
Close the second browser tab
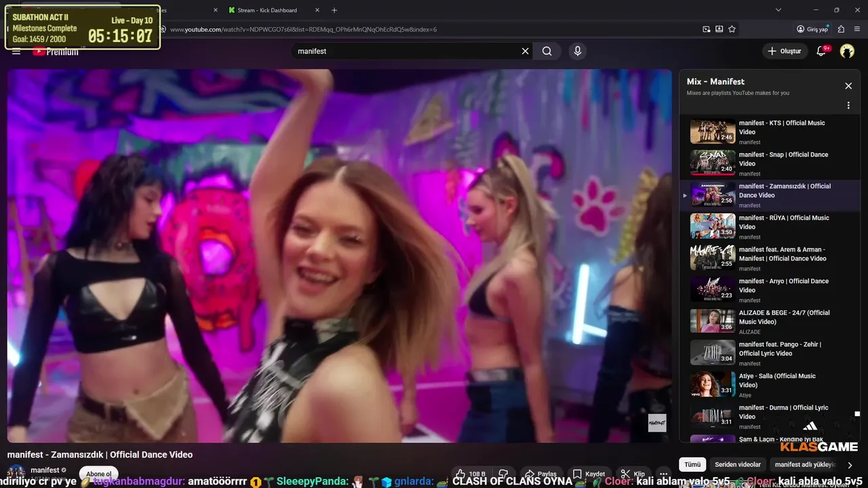(x=216, y=10)
